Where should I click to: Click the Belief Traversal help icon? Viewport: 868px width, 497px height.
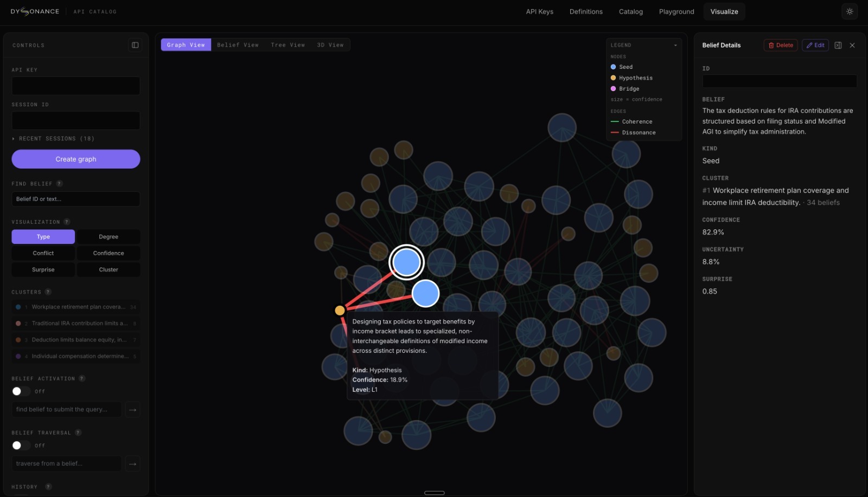click(78, 433)
